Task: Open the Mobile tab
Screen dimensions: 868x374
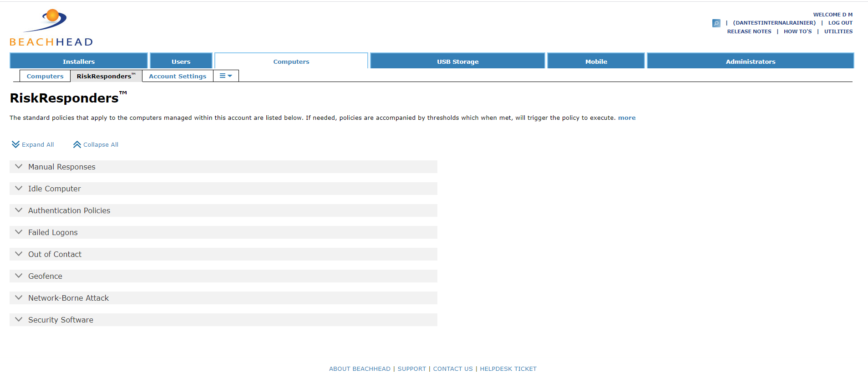Action: (x=596, y=61)
